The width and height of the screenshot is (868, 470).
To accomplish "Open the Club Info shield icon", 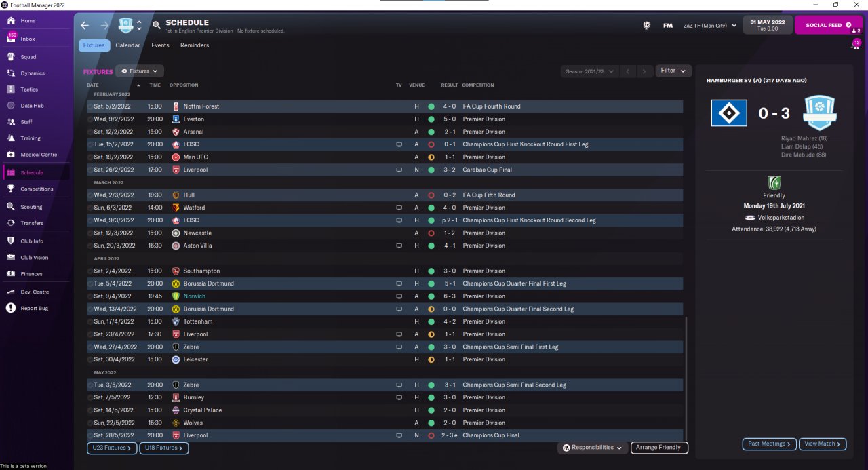I will pos(11,241).
